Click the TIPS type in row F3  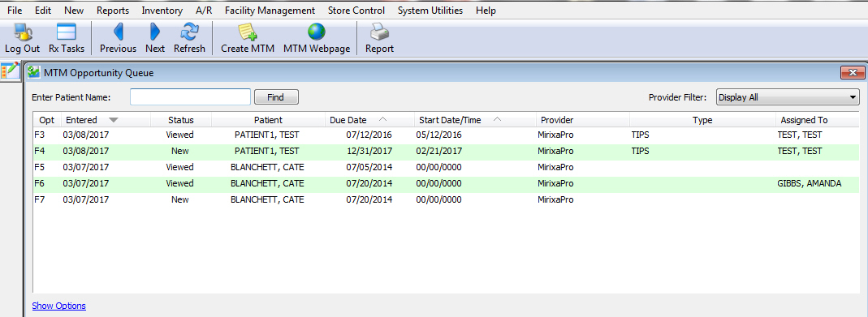[x=640, y=135]
